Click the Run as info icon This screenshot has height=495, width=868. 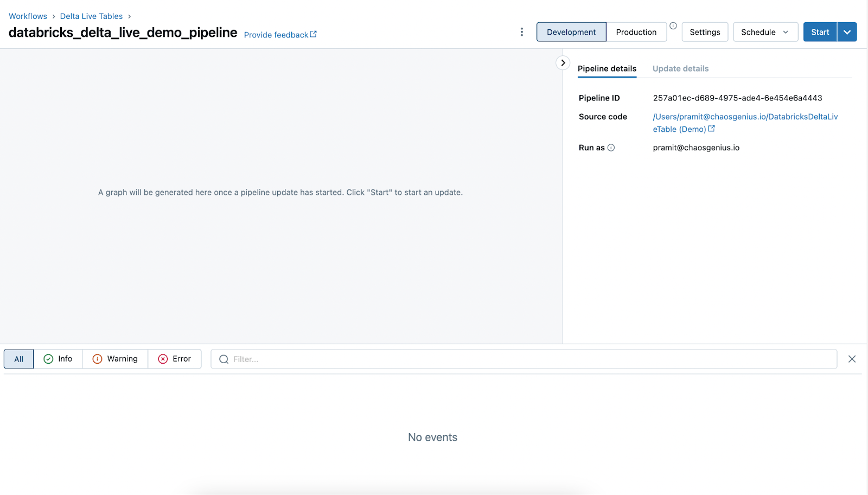(x=611, y=147)
